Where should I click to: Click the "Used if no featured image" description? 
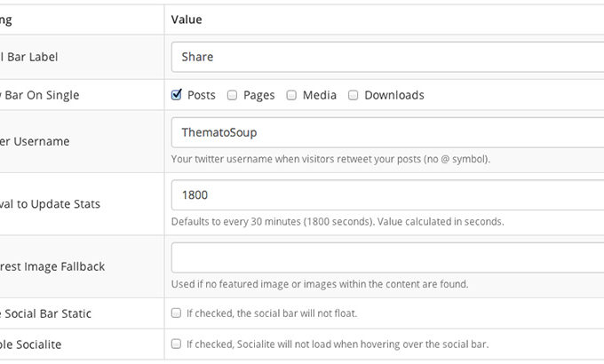319,285
